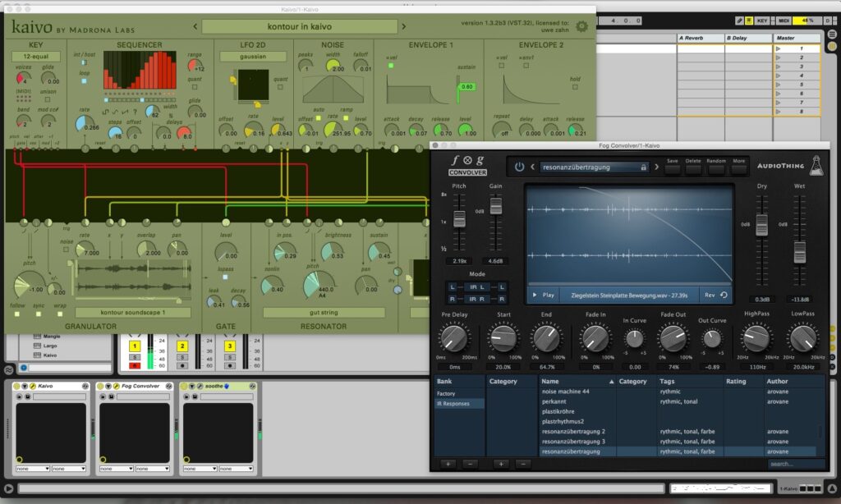The image size is (841, 504).
Task: Open first 'none' dropdown under Kaivo device
Action: (x=33, y=469)
